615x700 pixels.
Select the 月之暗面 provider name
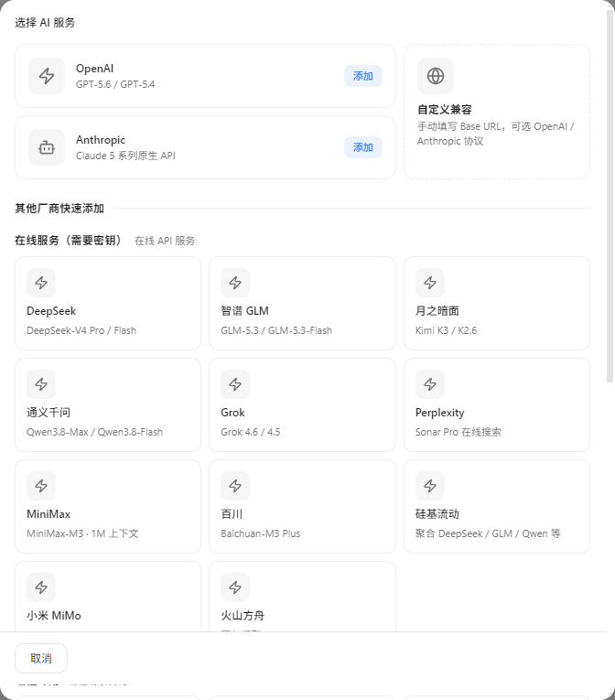[x=437, y=311]
